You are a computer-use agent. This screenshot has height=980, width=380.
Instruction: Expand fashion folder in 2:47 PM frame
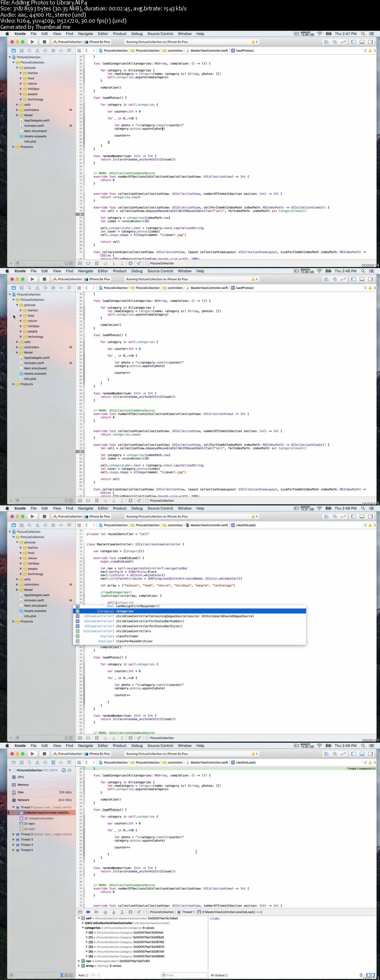coord(21,73)
